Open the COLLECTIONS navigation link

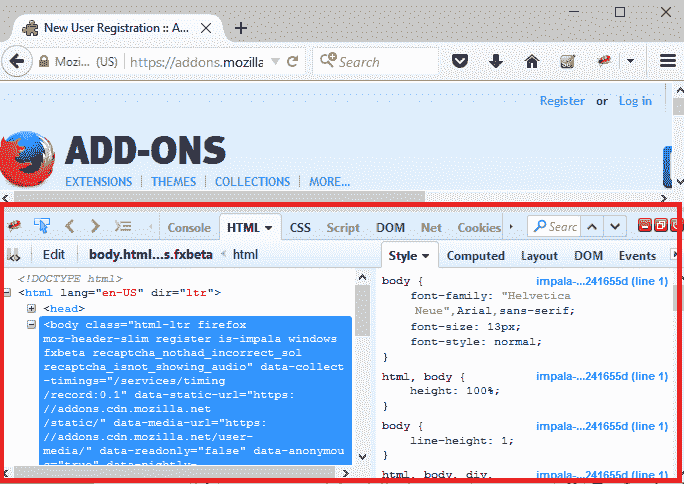252,182
